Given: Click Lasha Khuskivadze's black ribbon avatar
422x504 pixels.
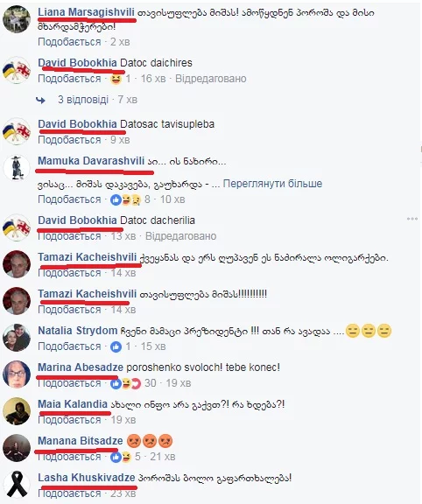Looking at the screenshot, I should 17,484.
